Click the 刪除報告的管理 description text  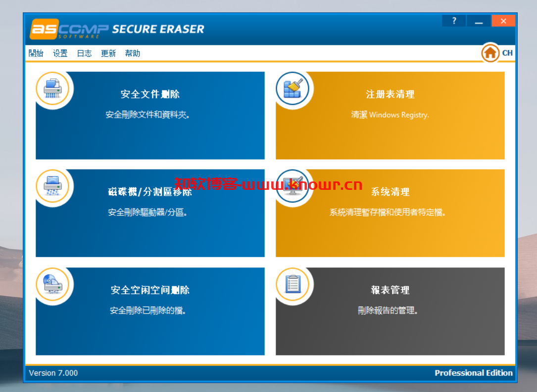pos(388,310)
